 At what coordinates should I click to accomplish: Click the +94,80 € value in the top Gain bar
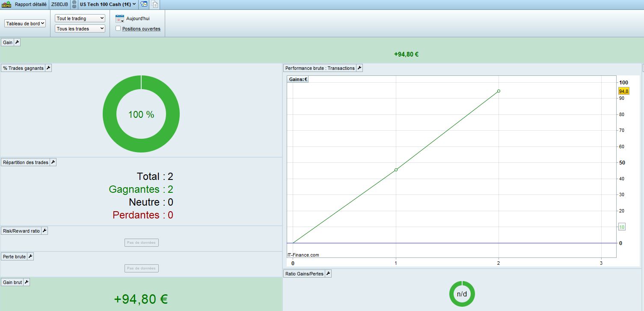(406, 54)
